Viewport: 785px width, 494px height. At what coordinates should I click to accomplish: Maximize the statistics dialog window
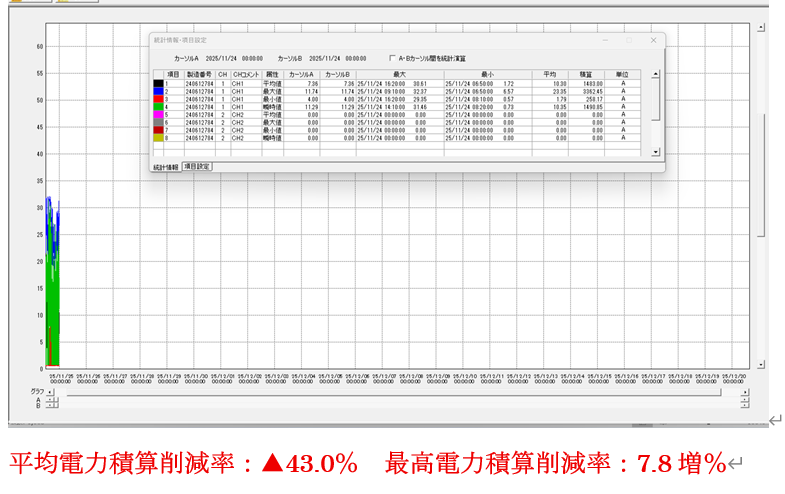(629, 40)
